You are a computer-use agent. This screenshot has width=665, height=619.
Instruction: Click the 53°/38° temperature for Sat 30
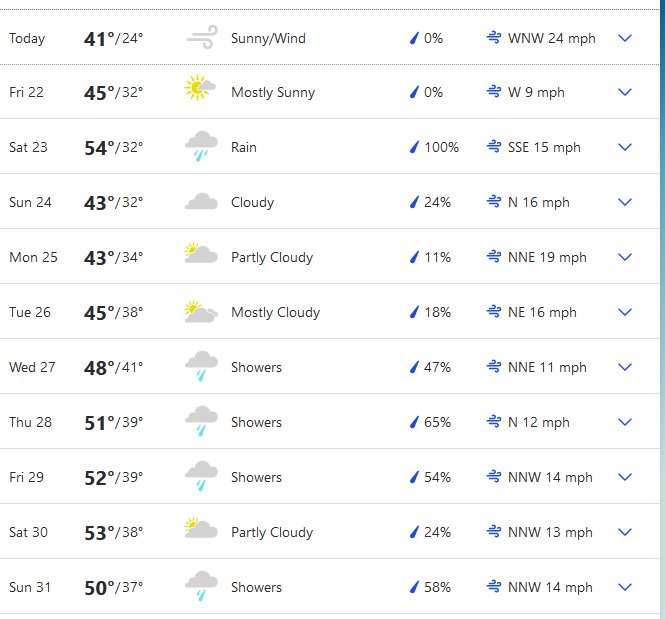[x=114, y=533]
